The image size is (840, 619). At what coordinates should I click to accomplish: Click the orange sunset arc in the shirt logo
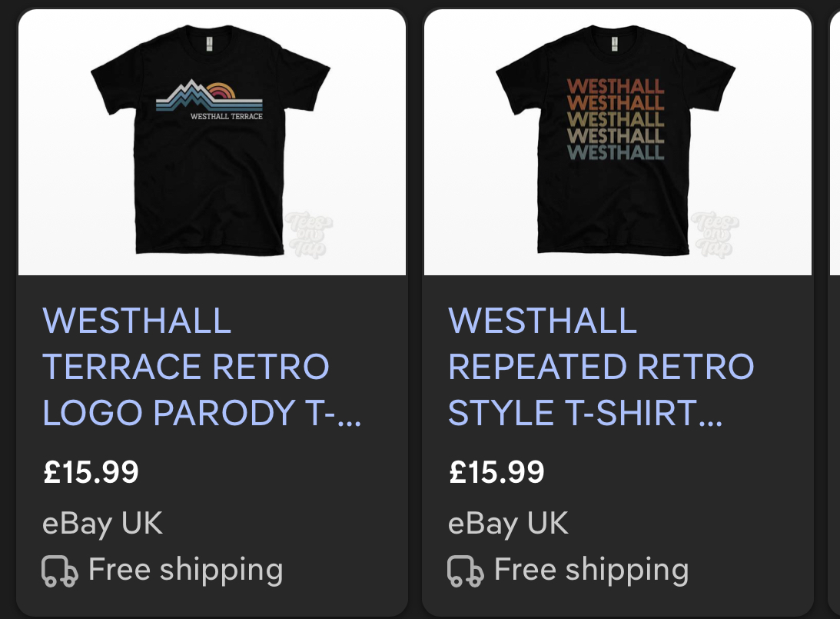(x=223, y=91)
